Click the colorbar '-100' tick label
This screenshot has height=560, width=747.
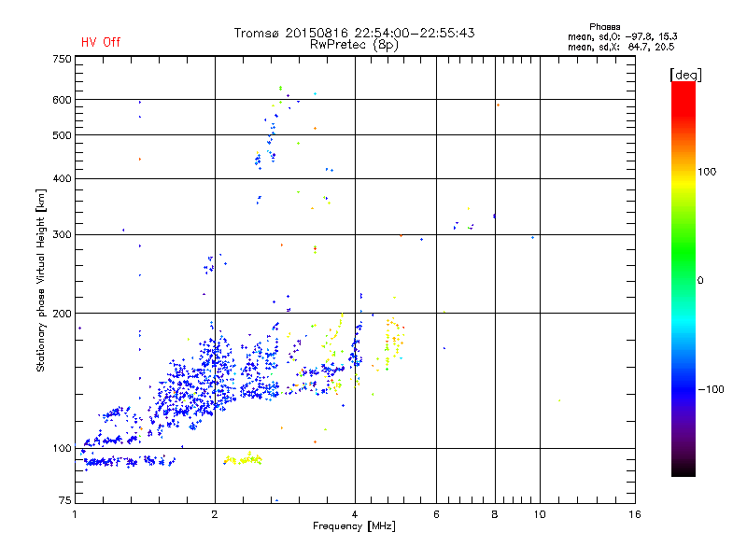(711, 389)
